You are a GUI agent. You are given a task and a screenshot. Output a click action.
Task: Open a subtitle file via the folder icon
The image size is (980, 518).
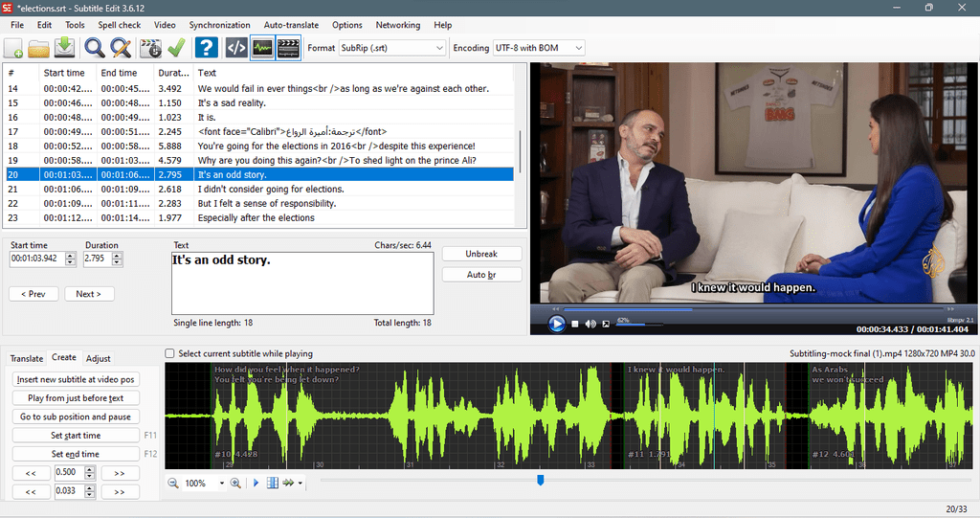point(38,48)
